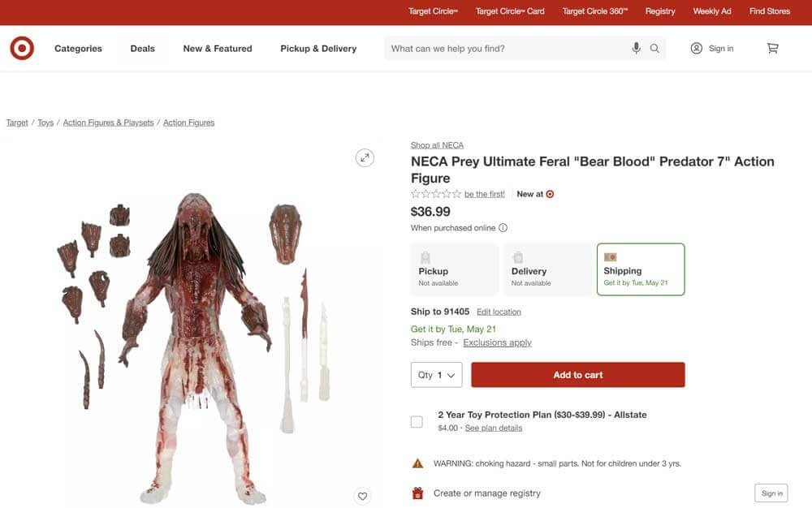Viewport: 812px width, 508px height.
Task: Open the Pickup & Delivery menu
Action: tap(318, 49)
